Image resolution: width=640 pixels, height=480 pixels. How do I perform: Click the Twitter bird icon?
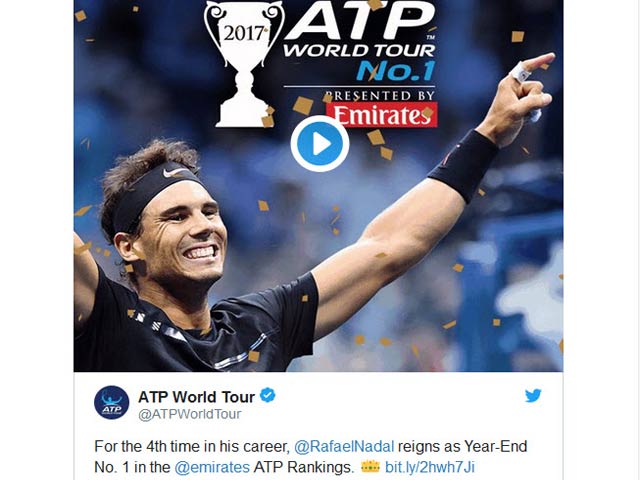click(533, 395)
